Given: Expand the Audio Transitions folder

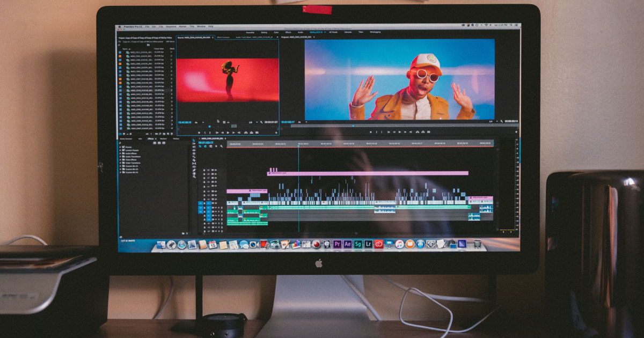Looking at the screenshot, I should point(120,157).
